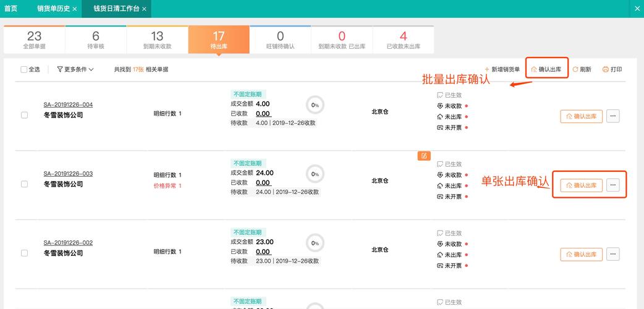Click the 0% progress ring of SA-20191226-003
Image resolution: width=644 pixels, height=309 pixels.
(315, 174)
